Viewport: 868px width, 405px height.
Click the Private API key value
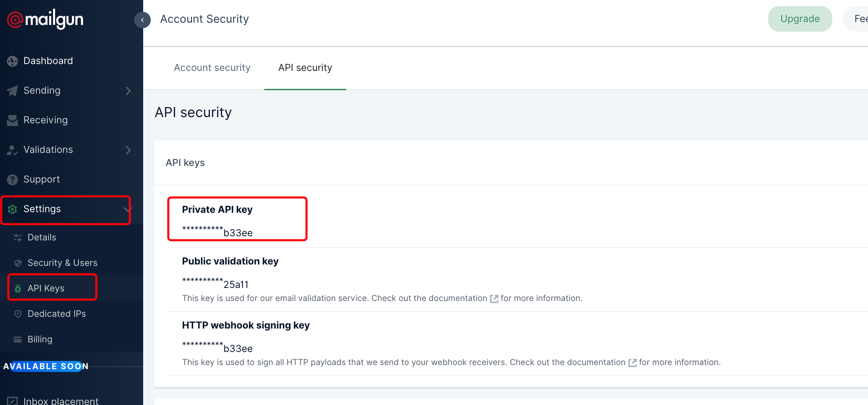point(218,232)
